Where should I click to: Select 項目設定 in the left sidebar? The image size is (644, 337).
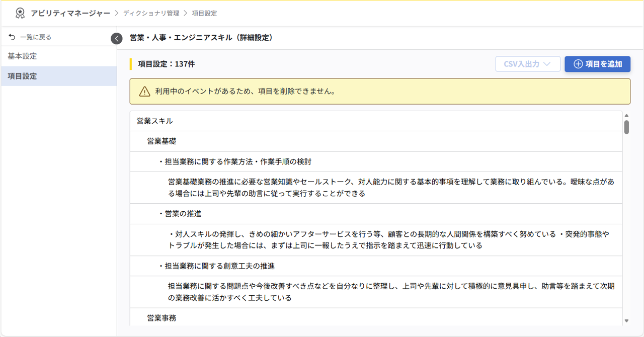coord(23,75)
